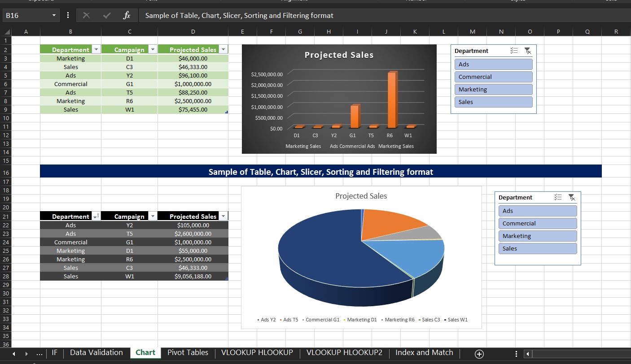Click the Name Box showing B16

click(x=26, y=16)
